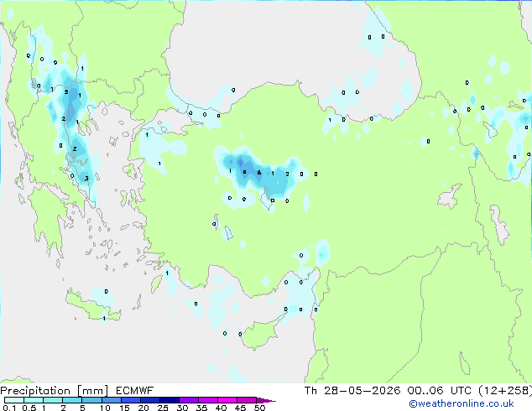
Task: Click the '0.1' legend scale label
Action: pyautogui.click(x=9, y=408)
